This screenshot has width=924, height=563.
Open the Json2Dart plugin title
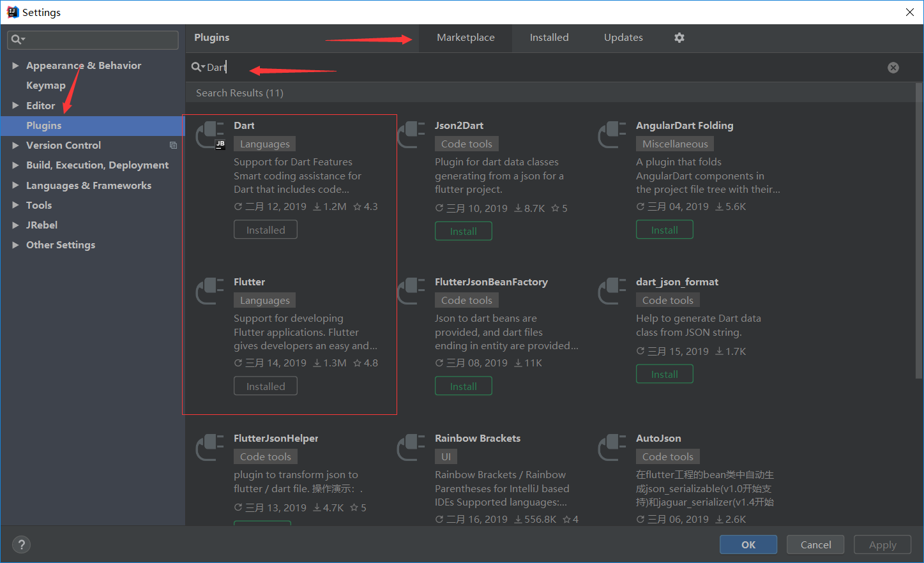click(459, 126)
